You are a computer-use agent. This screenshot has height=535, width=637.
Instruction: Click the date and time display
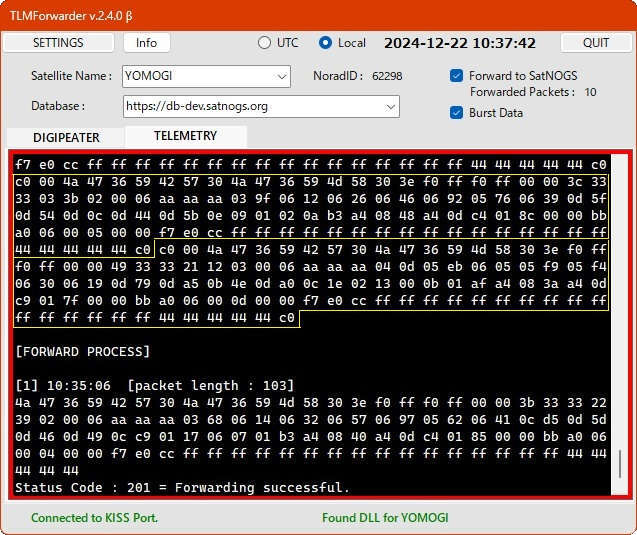(x=460, y=43)
